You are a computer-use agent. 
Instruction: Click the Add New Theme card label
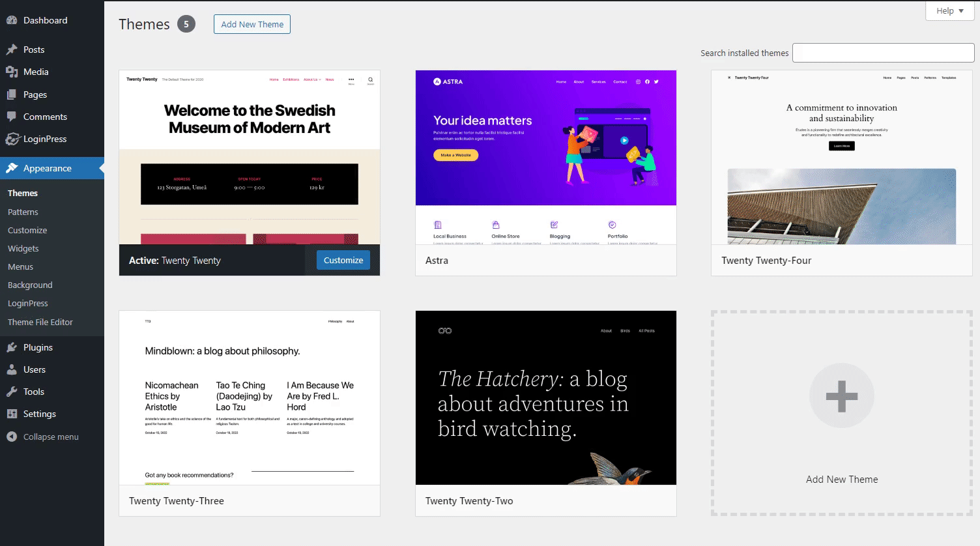pyautogui.click(x=842, y=479)
